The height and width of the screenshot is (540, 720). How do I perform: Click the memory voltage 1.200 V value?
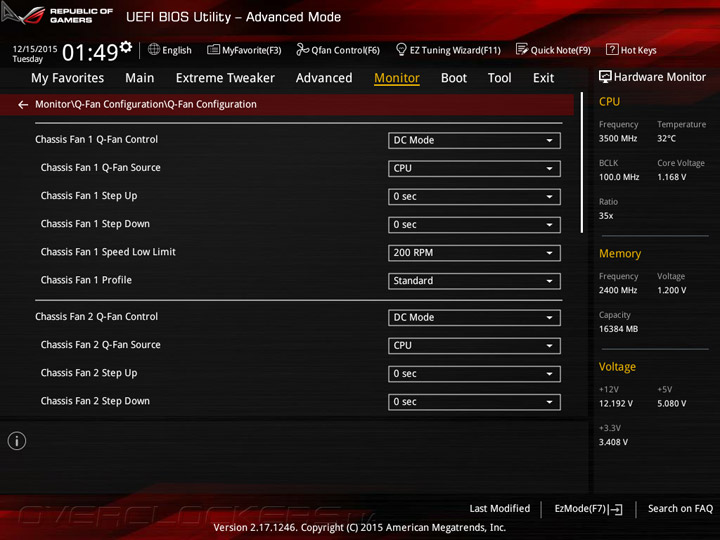click(x=671, y=290)
